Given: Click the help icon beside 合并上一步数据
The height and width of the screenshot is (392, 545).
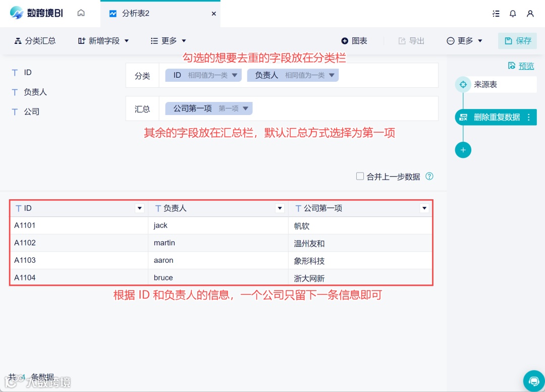Looking at the screenshot, I should coord(429,176).
